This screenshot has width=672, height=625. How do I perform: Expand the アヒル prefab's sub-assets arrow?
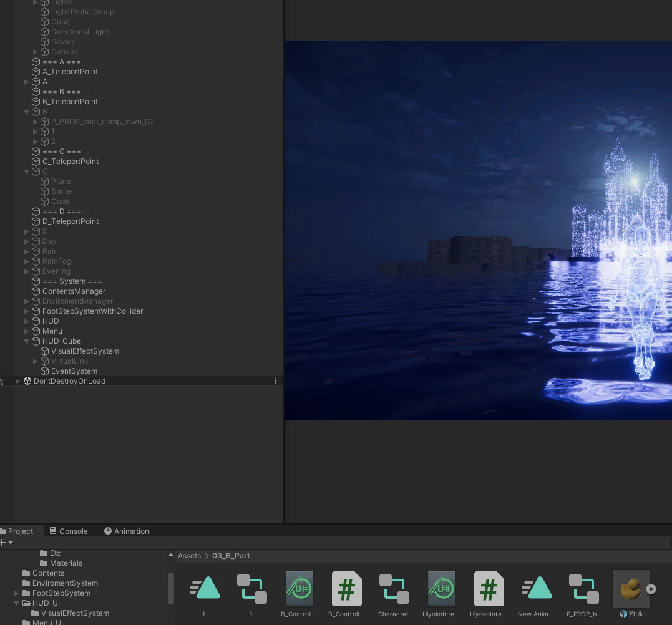click(651, 589)
